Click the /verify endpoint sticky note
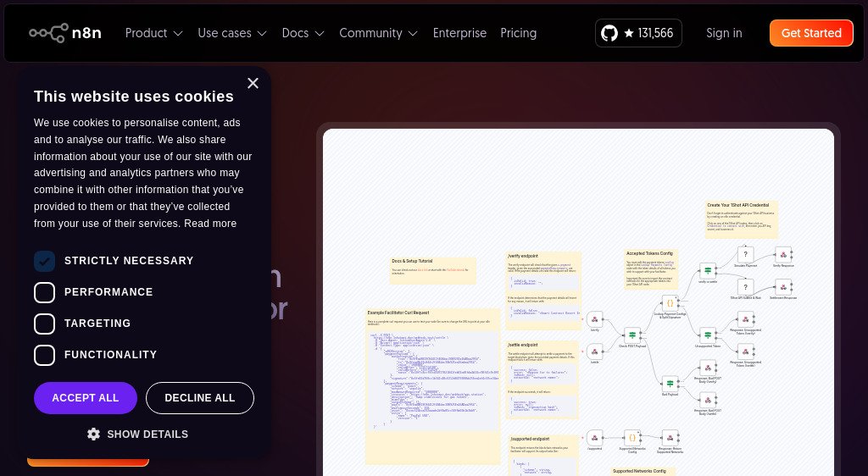 pos(543,291)
